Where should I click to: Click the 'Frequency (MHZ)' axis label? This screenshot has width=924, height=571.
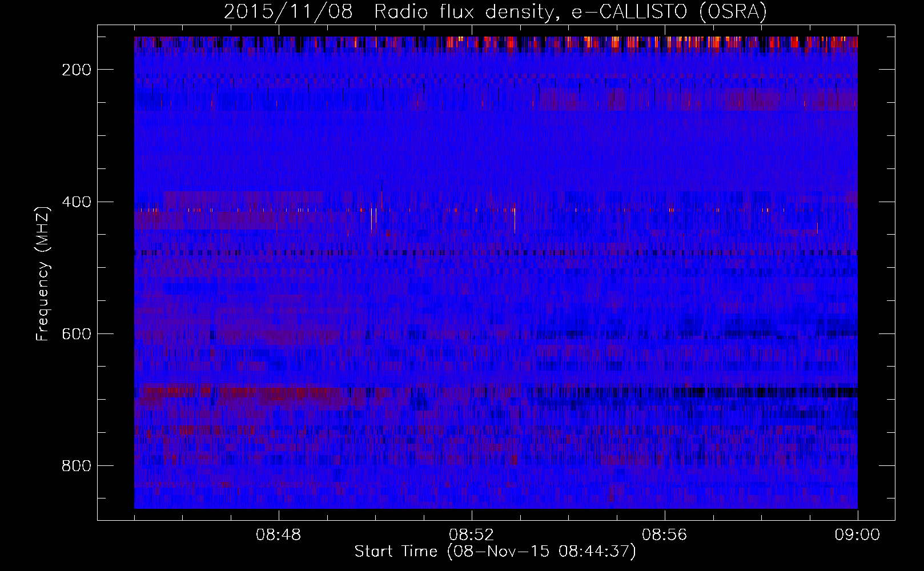coord(43,274)
